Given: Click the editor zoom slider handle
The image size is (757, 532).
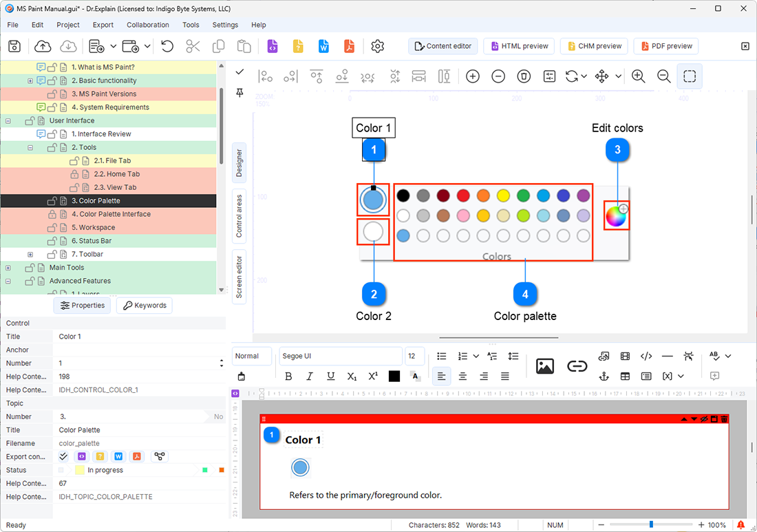Looking at the screenshot, I should point(651,524).
